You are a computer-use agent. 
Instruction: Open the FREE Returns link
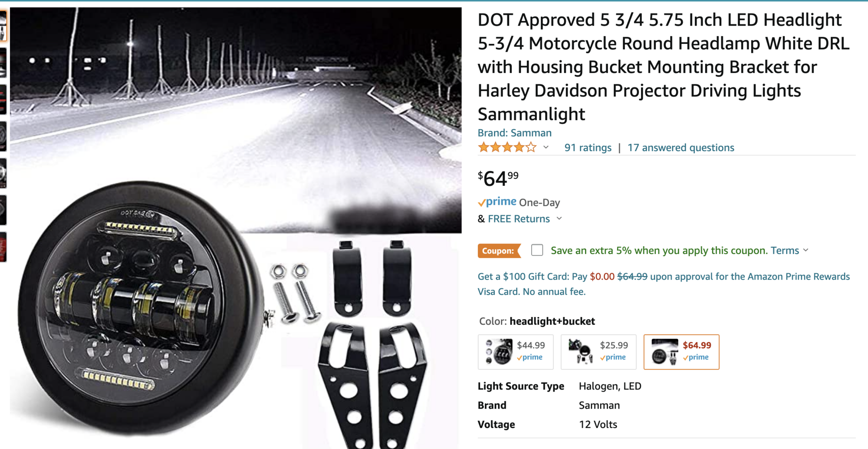[x=519, y=219]
